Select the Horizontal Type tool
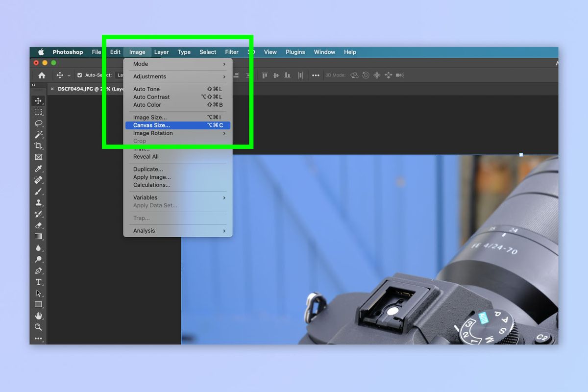588x392 pixels. pyautogui.click(x=39, y=282)
